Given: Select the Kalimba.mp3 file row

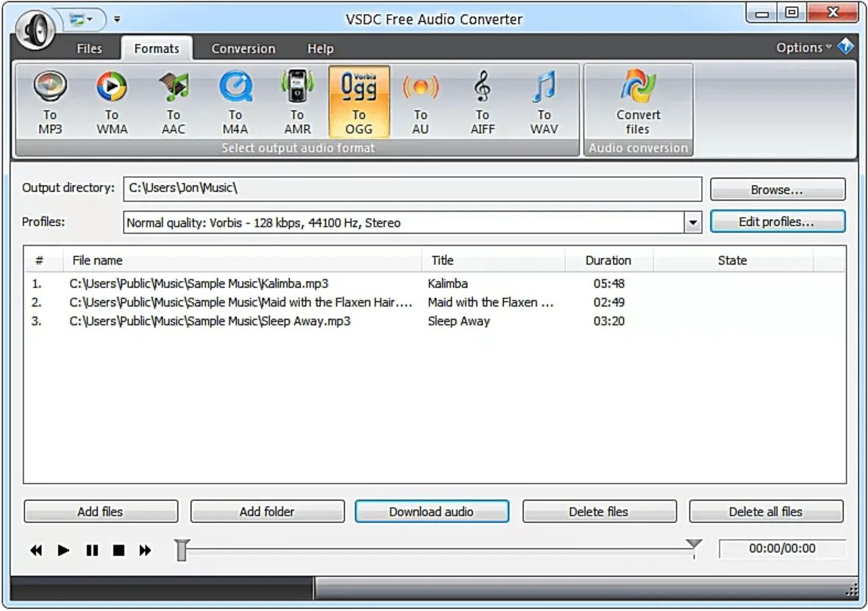Looking at the screenshot, I should tap(435, 283).
